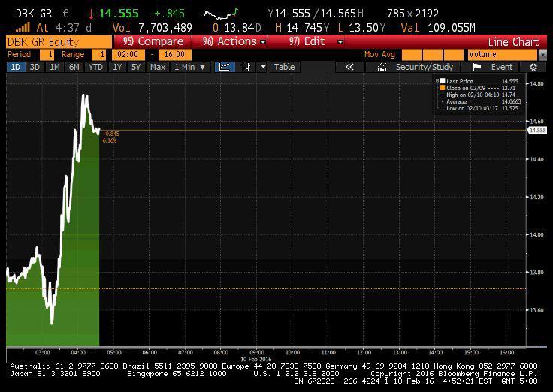The height and width of the screenshot is (392, 553).
Task: Select the 1D range toggle
Action: (15, 67)
